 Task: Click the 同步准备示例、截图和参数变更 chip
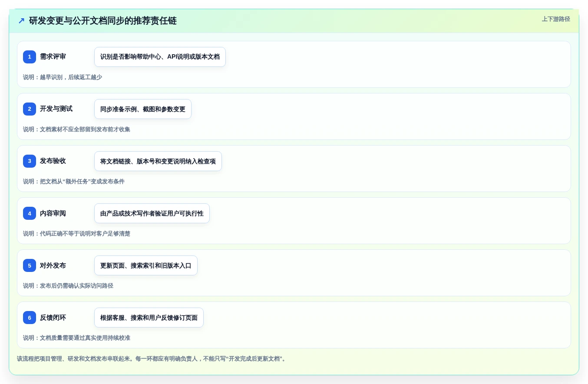pos(143,109)
